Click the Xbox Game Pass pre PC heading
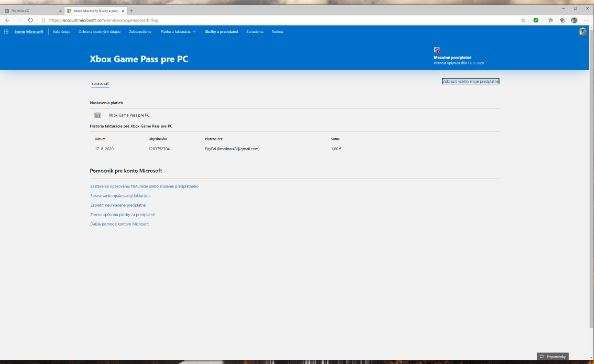 (x=139, y=59)
